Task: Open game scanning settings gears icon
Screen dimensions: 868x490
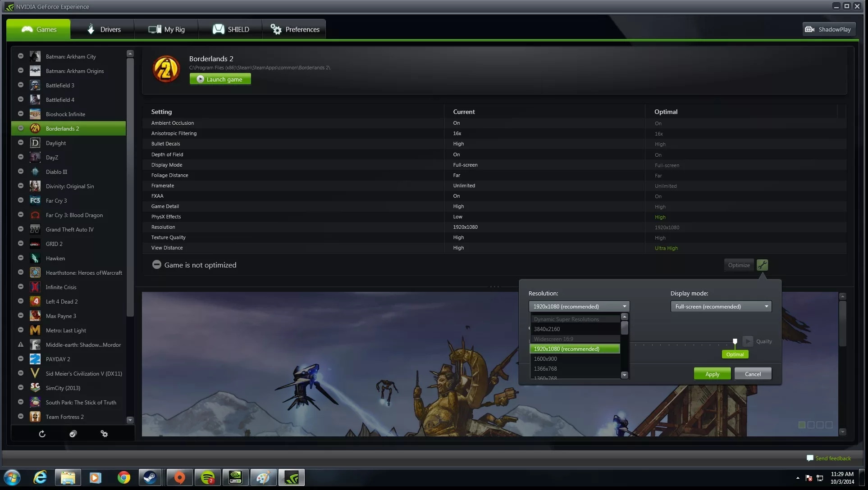Action: click(104, 434)
